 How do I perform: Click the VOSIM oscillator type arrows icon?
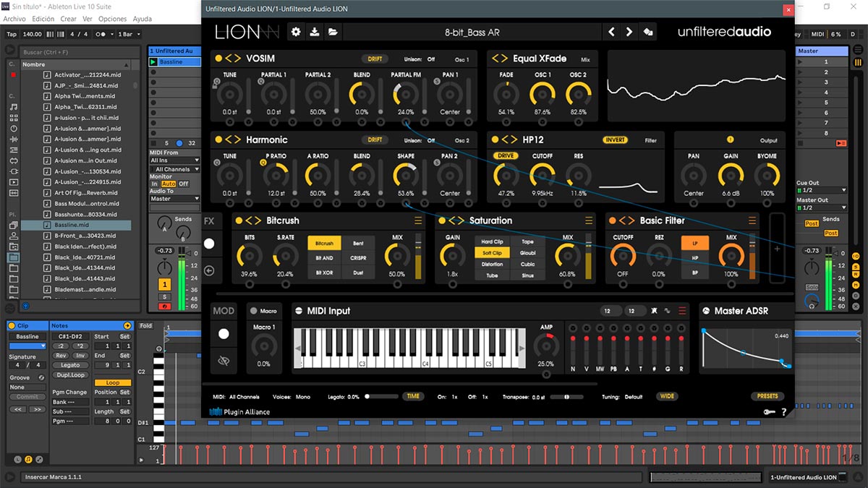click(x=233, y=59)
